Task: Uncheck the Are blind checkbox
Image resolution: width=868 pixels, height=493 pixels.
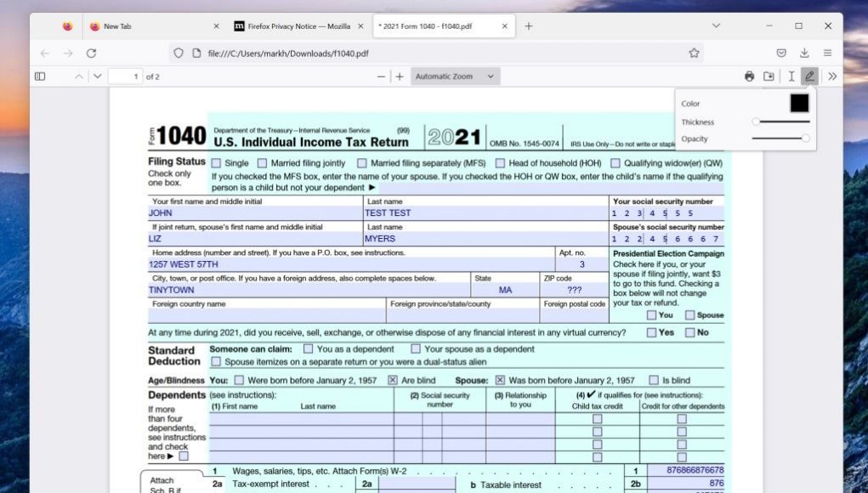Action: pyautogui.click(x=393, y=380)
